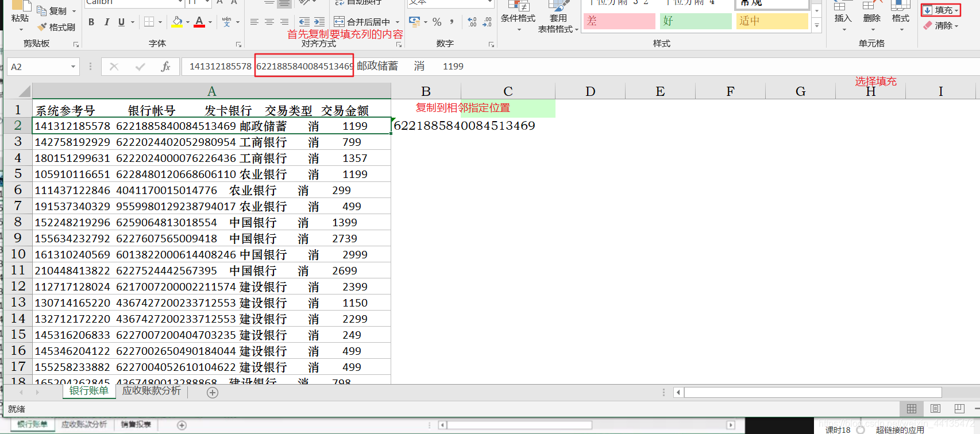Click the increase decimal icon
The height and width of the screenshot is (434, 980).
click(472, 22)
